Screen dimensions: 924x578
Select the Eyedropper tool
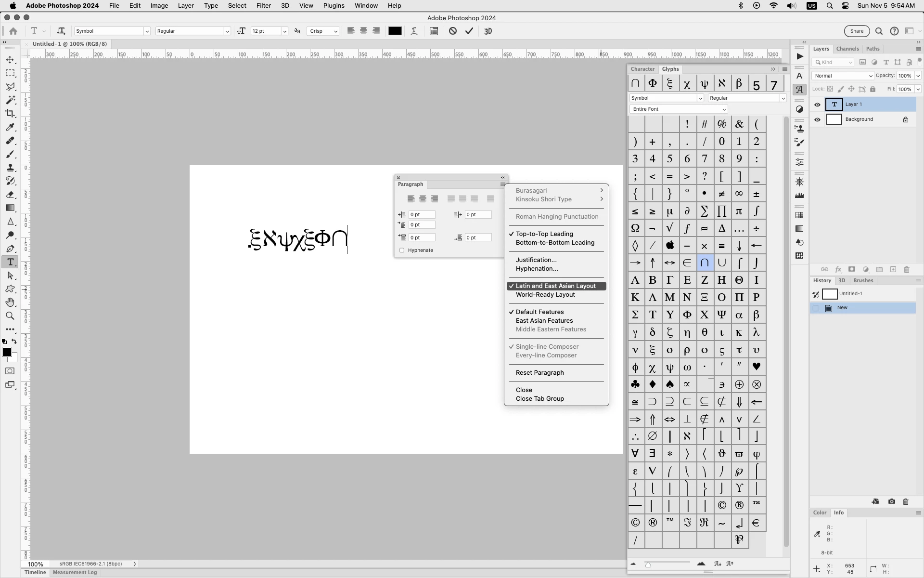[x=10, y=127]
